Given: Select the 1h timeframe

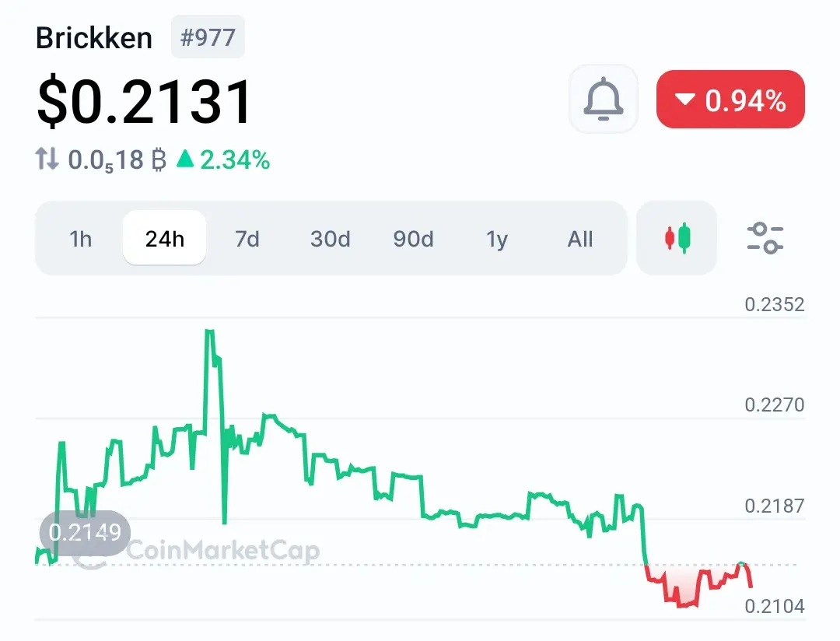Looking at the screenshot, I should [81, 239].
